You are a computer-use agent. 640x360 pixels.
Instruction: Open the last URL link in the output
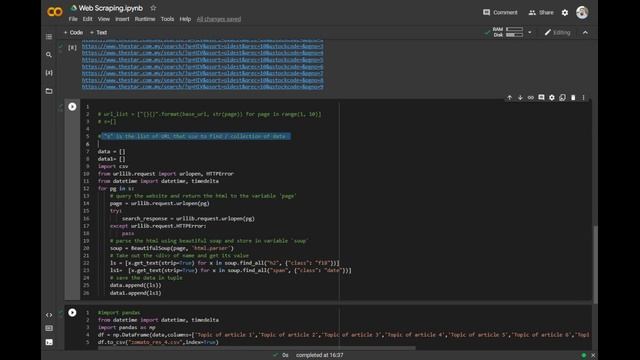pos(202,87)
